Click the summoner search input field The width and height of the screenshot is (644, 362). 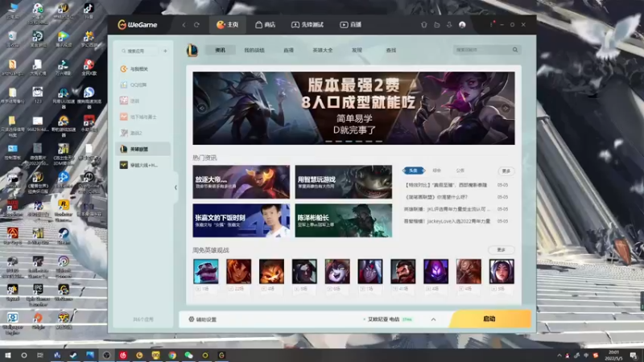[481, 50]
